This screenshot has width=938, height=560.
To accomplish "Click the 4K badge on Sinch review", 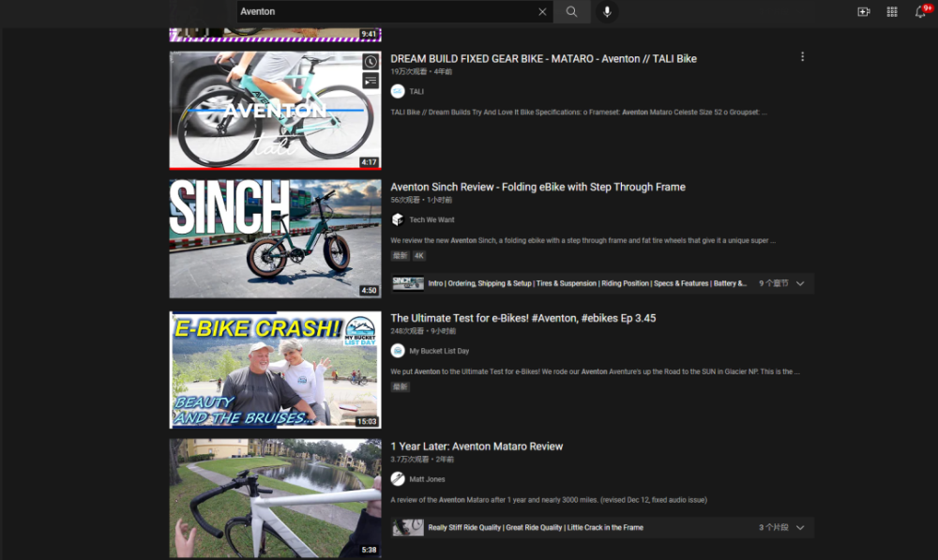I will click(x=418, y=255).
